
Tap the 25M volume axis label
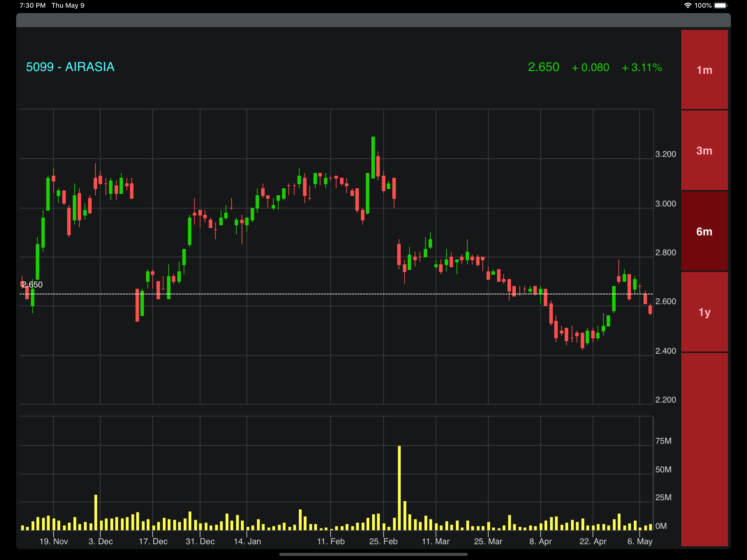coord(663,497)
